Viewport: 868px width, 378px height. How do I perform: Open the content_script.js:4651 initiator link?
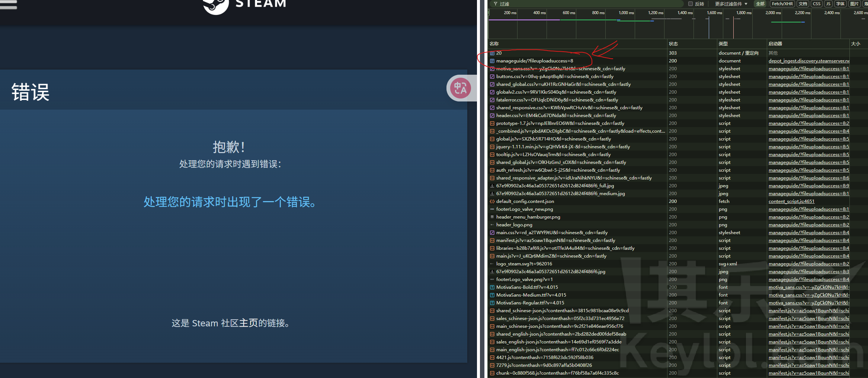pos(791,201)
